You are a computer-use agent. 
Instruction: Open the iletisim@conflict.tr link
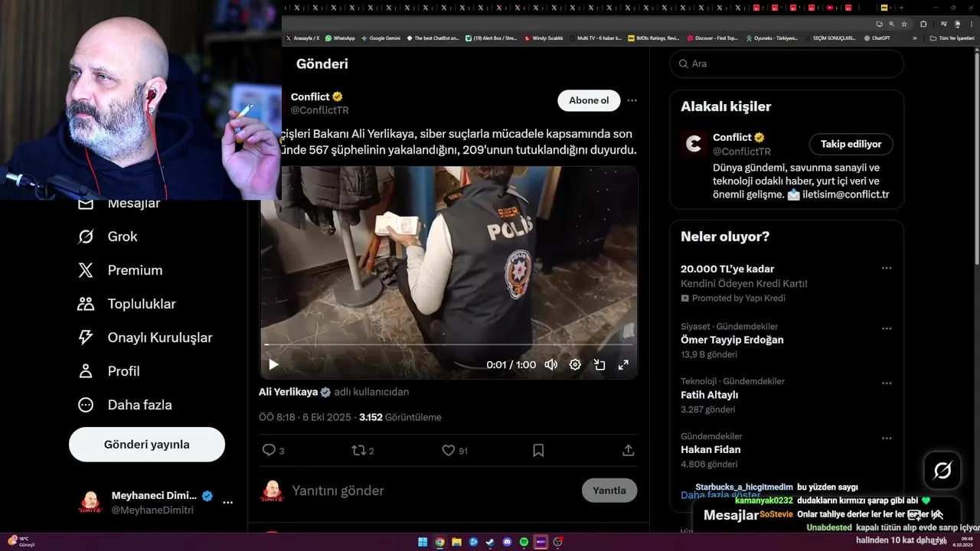845,194
